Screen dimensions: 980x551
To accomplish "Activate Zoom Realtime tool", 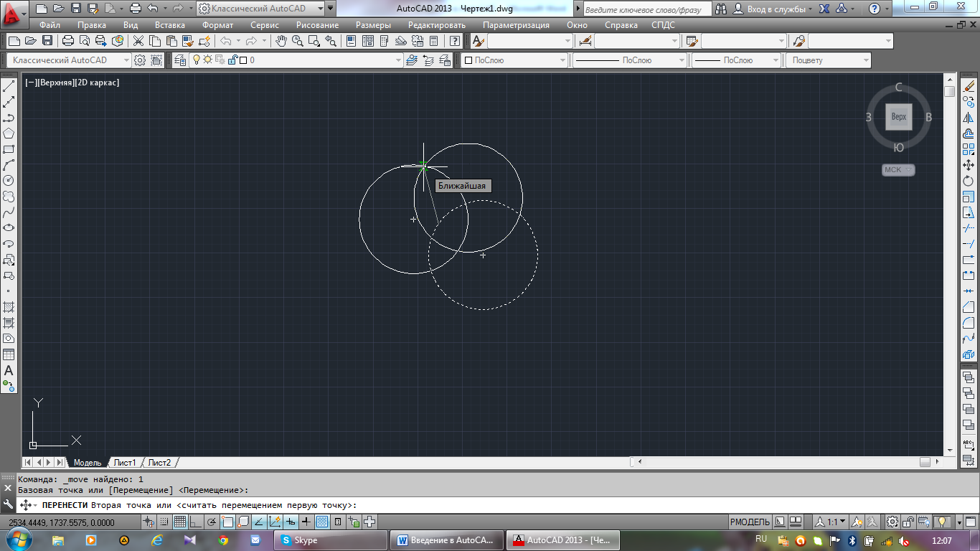I will click(x=298, y=41).
